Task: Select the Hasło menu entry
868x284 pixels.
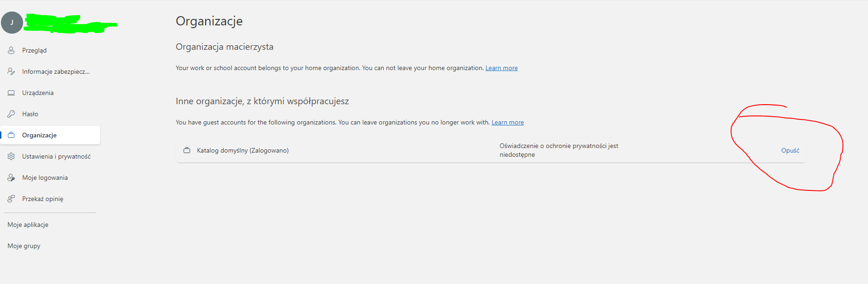Action: pyautogui.click(x=50, y=114)
